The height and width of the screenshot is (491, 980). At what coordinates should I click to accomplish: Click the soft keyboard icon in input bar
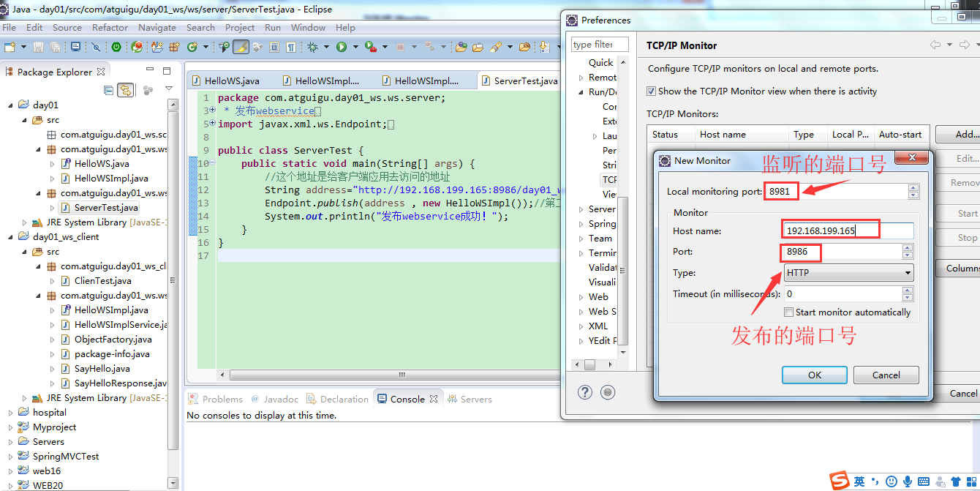pos(924,481)
